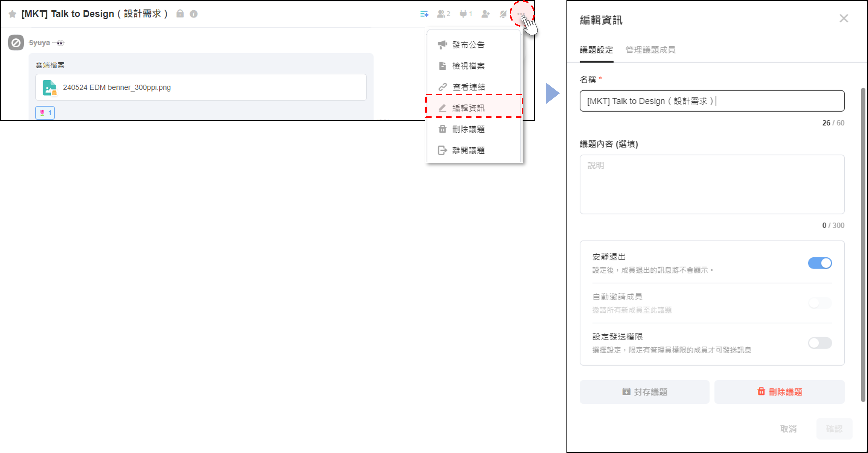Click the AI summary list icon
Image resolution: width=868 pixels, height=453 pixels.
point(424,14)
